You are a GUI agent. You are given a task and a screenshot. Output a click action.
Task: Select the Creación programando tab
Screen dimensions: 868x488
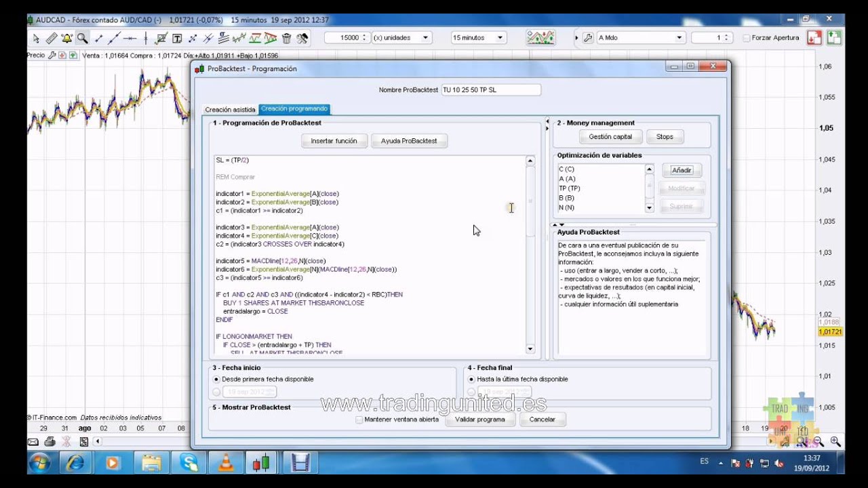(x=294, y=108)
